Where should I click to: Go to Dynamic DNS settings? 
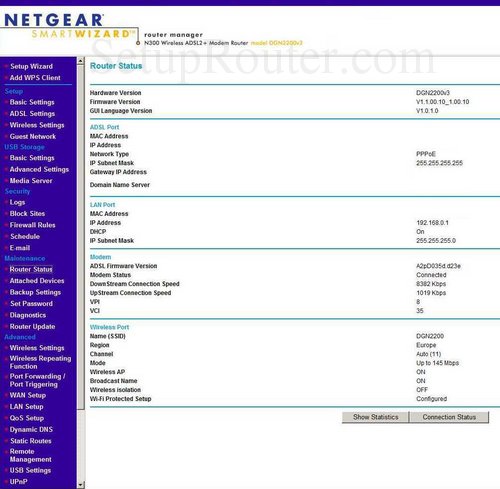31,429
